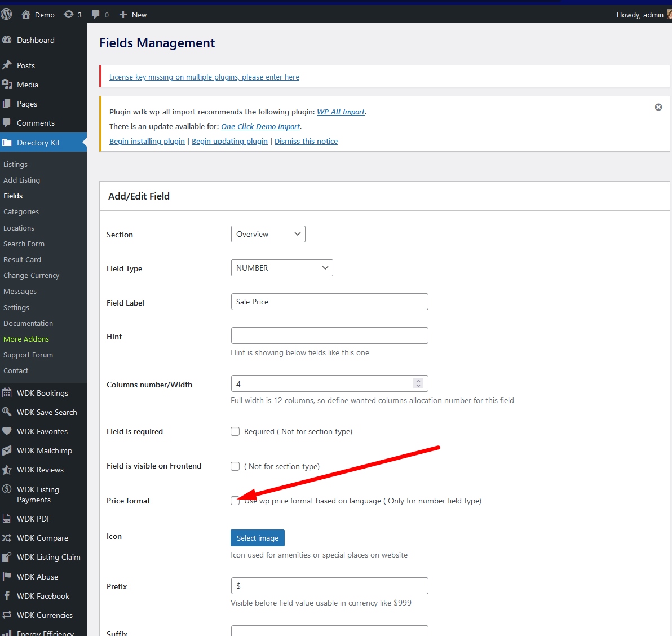This screenshot has height=636, width=672.
Task: Open Messages submenu item
Action: click(x=20, y=291)
